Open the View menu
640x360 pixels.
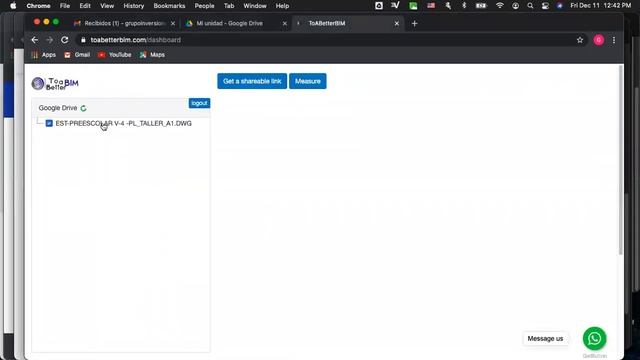tap(107, 6)
